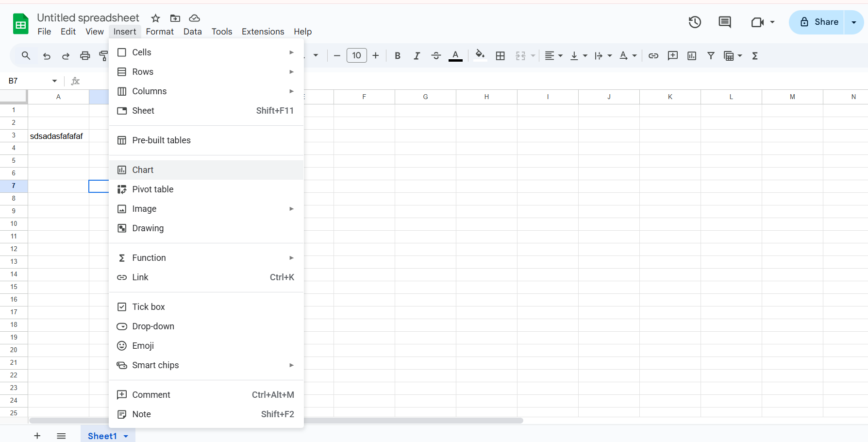868x442 pixels.
Task: Star the Untitled spreadsheet
Action: (155, 18)
